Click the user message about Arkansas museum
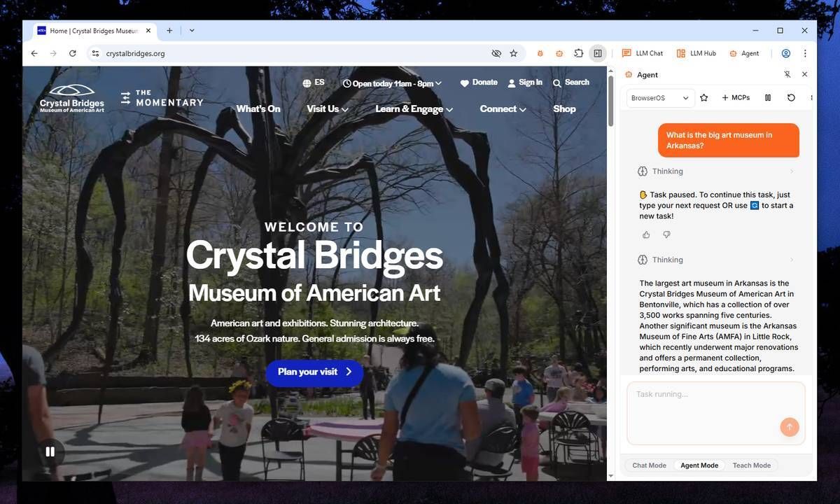The height and width of the screenshot is (504, 840). tap(728, 141)
